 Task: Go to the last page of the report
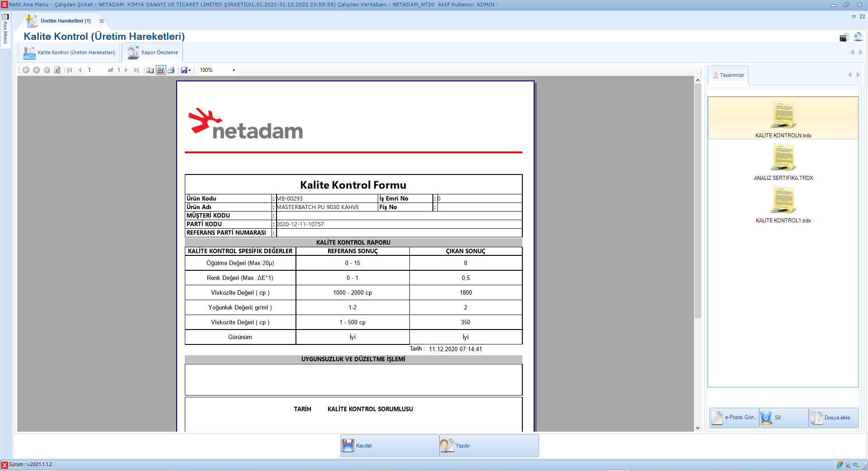coord(136,70)
